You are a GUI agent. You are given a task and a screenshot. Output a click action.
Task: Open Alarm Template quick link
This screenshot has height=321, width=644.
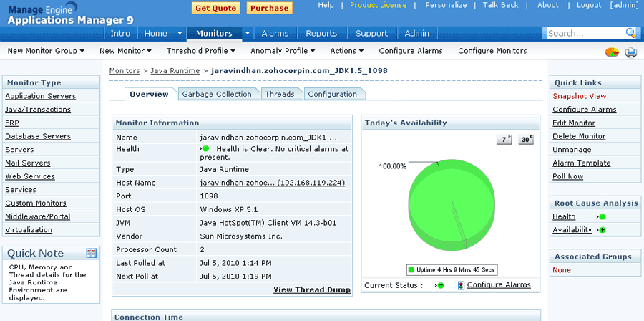[x=582, y=163]
